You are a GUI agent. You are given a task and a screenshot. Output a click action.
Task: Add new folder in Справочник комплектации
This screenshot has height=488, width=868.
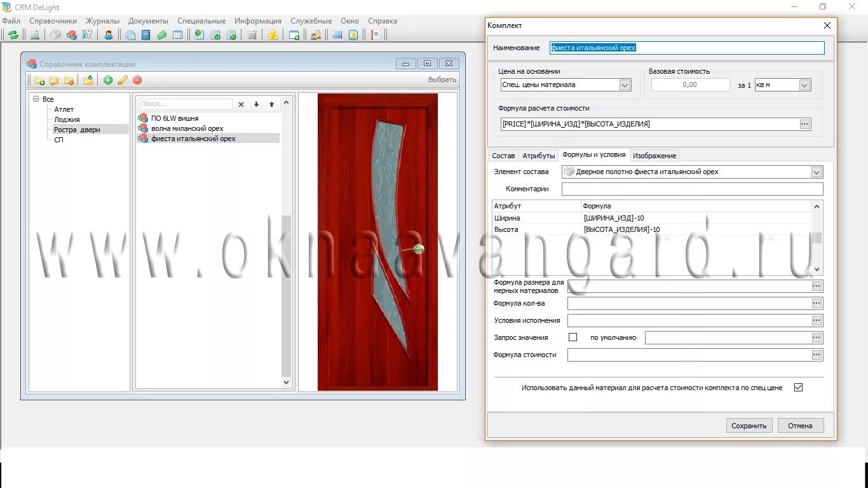pyautogui.click(x=39, y=80)
